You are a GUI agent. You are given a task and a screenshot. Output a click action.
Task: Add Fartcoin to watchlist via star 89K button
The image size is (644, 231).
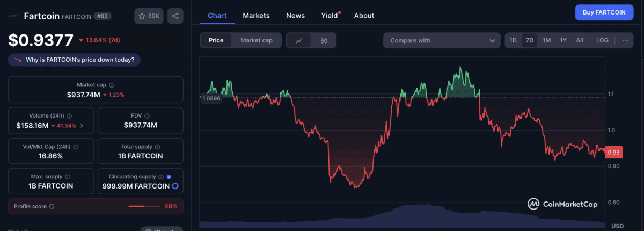click(149, 16)
